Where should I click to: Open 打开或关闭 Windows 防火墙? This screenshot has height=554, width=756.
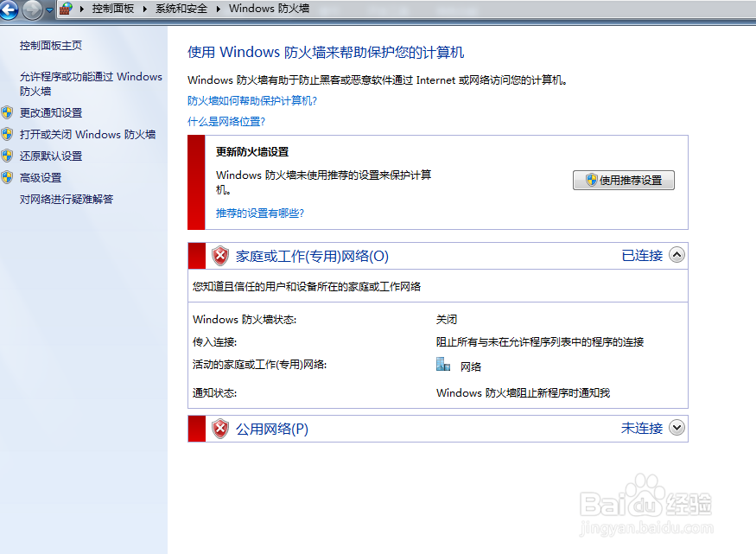tap(87, 134)
